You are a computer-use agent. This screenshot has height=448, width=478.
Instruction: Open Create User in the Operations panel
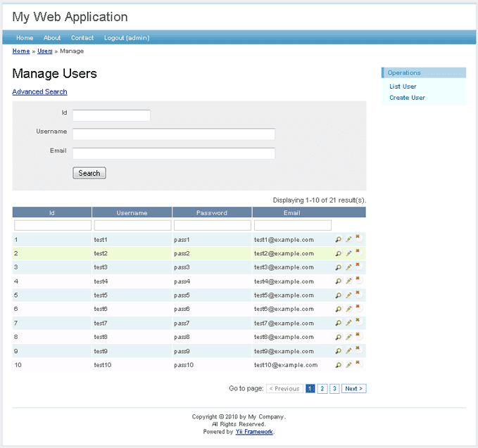(x=407, y=98)
